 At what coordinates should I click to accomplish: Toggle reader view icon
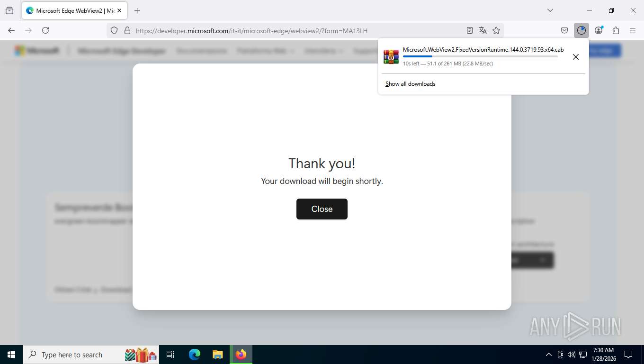(470, 30)
